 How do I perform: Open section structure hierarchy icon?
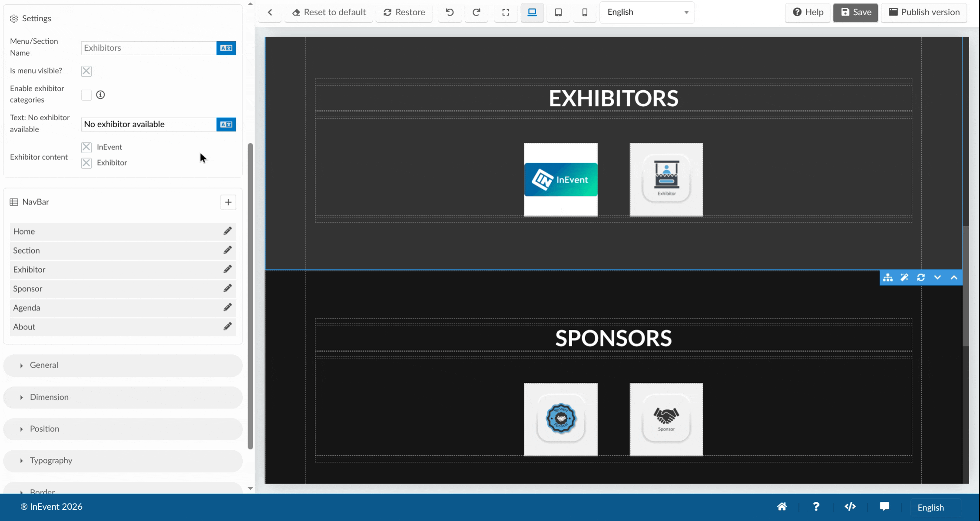(888, 277)
